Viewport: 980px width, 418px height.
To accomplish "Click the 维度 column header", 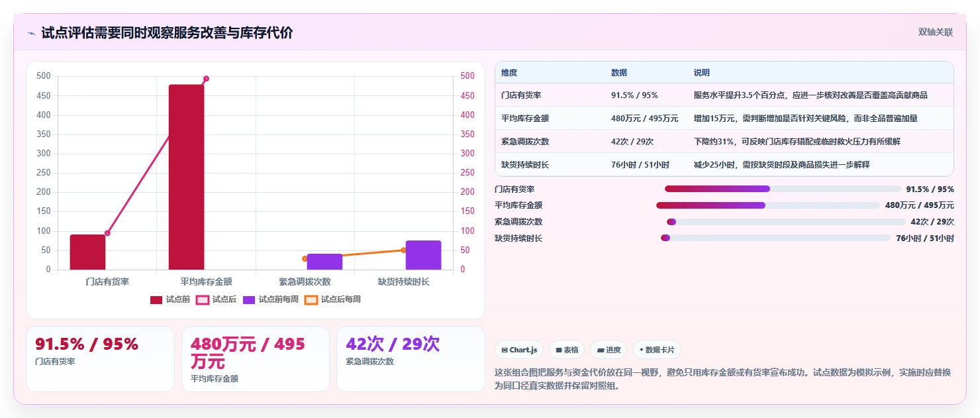I will tap(509, 73).
